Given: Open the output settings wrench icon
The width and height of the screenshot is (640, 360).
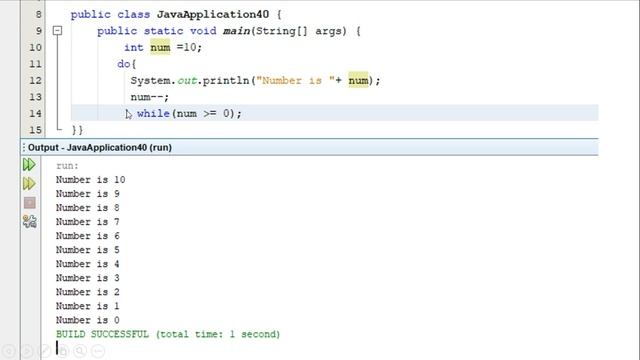Looking at the screenshot, I should (29, 222).
